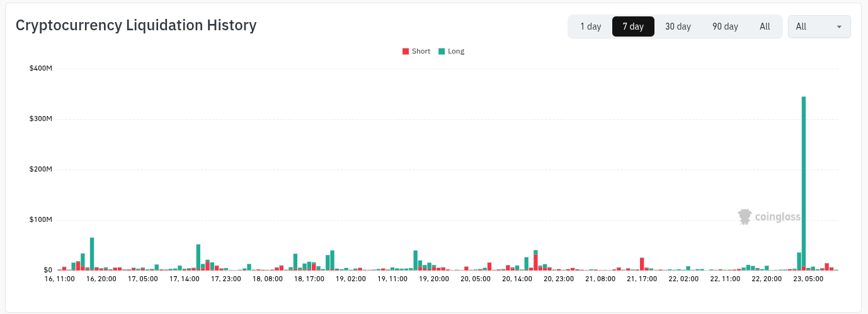Toggle the Short series legend label
Image resolution: width=868 pixels, height=314 pixels.
tap(421, 51)
